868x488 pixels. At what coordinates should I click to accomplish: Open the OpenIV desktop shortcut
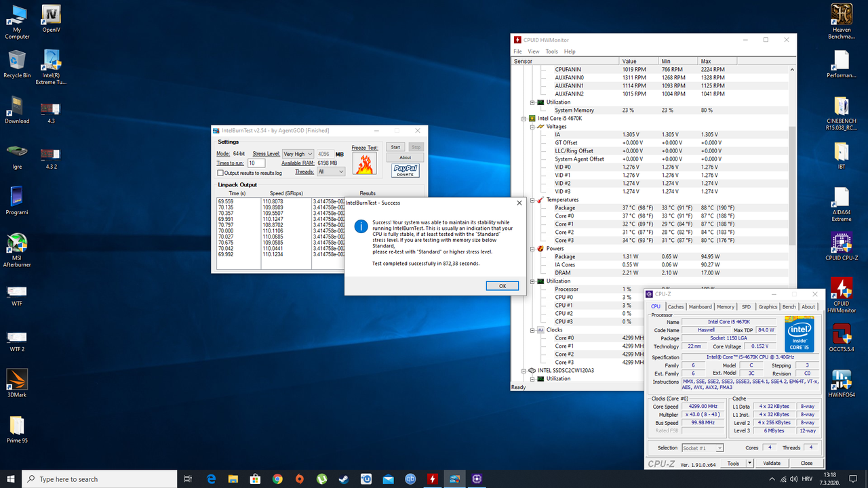[51, 20]
